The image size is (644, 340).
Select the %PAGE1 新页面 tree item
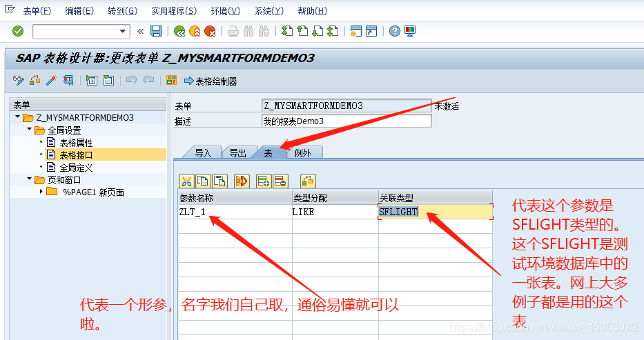point(93,192)
